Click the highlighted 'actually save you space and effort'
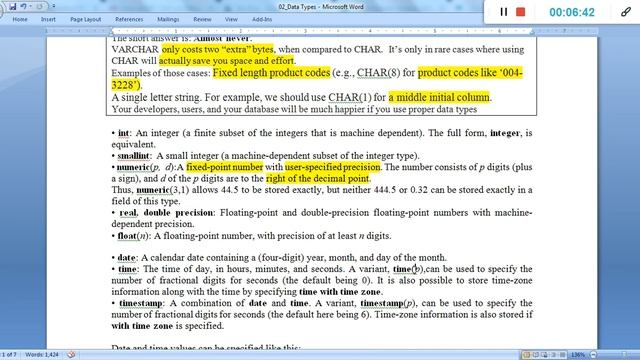The width and height of the screenshot is (640, 360). pyautogui.click(x=227, y=61)
